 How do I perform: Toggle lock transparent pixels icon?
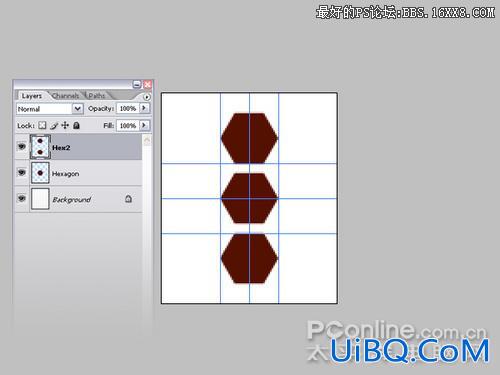(42, 125)
